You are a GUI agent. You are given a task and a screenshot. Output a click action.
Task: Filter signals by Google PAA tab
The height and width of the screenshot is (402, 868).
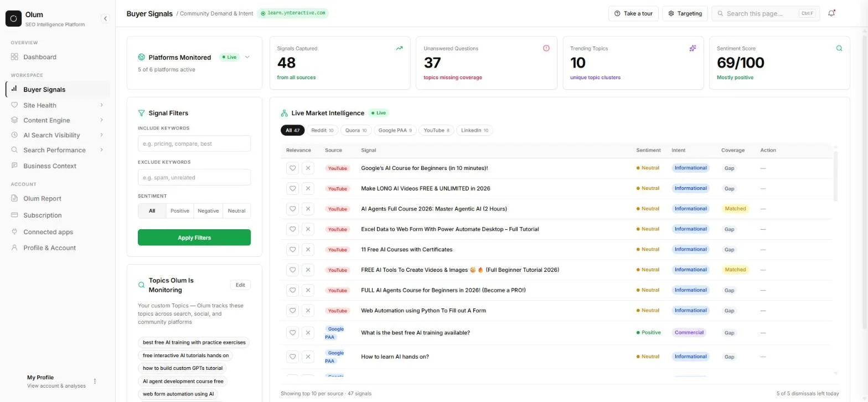click(x=395, y=131)
